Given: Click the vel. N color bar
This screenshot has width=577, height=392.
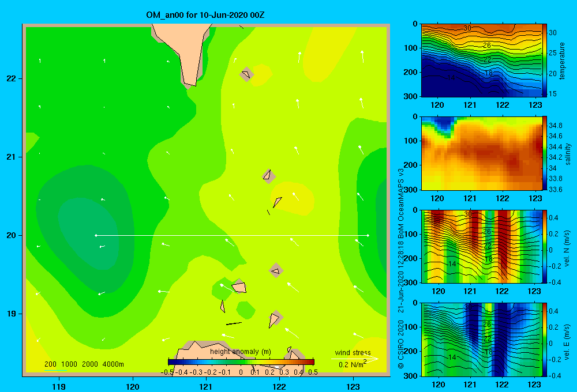Looking at the screenshot, I should click(x=545, y=246).
